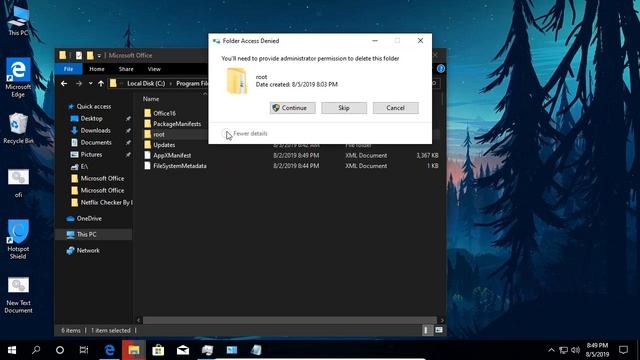Click Program Files breadcrumb in address bar
This screenshot has height=360, width=640.
coord(192,84)
